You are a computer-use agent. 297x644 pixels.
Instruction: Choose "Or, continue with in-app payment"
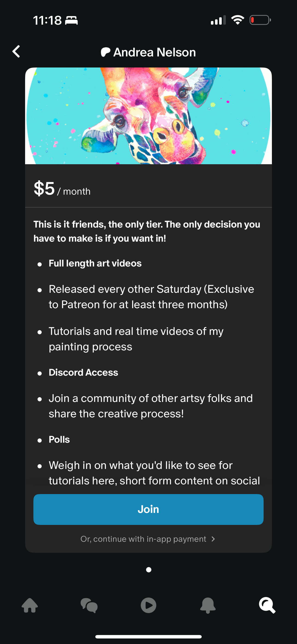pyautogui.click(x=143, y=539)
